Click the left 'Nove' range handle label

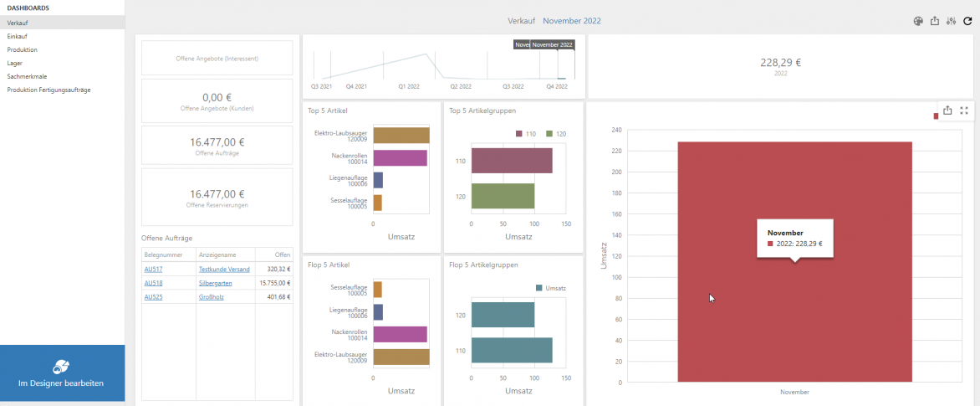[x=522, y=45]
